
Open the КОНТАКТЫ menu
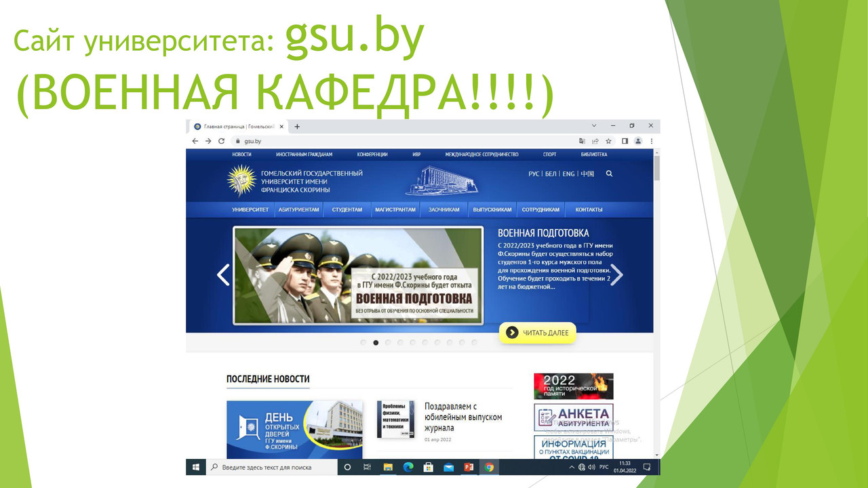click(x=589, y=209)
